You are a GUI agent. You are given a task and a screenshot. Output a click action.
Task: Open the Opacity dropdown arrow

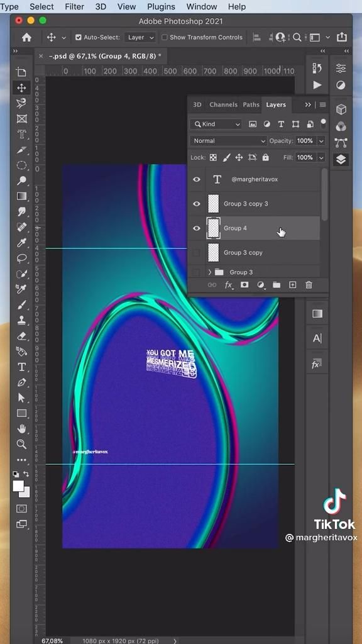[x=321, y=141]
